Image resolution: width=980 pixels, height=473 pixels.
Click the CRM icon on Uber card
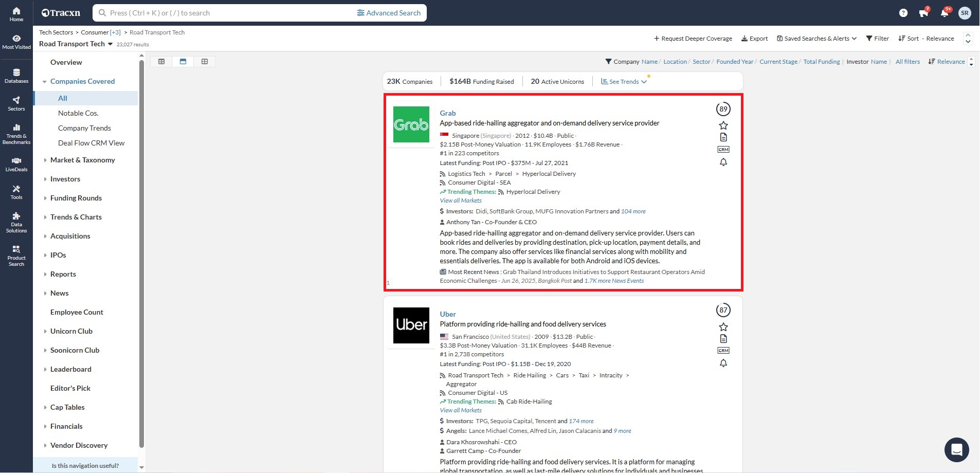coord(723,351)
